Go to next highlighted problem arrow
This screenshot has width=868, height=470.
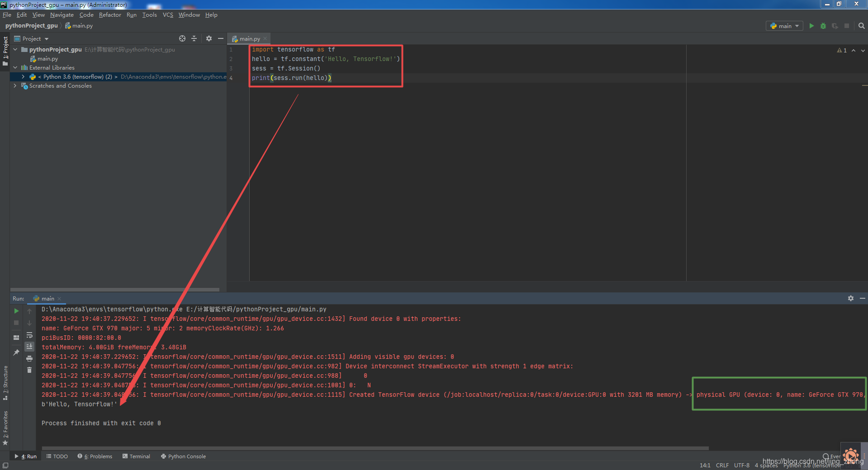tap(863, 51)
